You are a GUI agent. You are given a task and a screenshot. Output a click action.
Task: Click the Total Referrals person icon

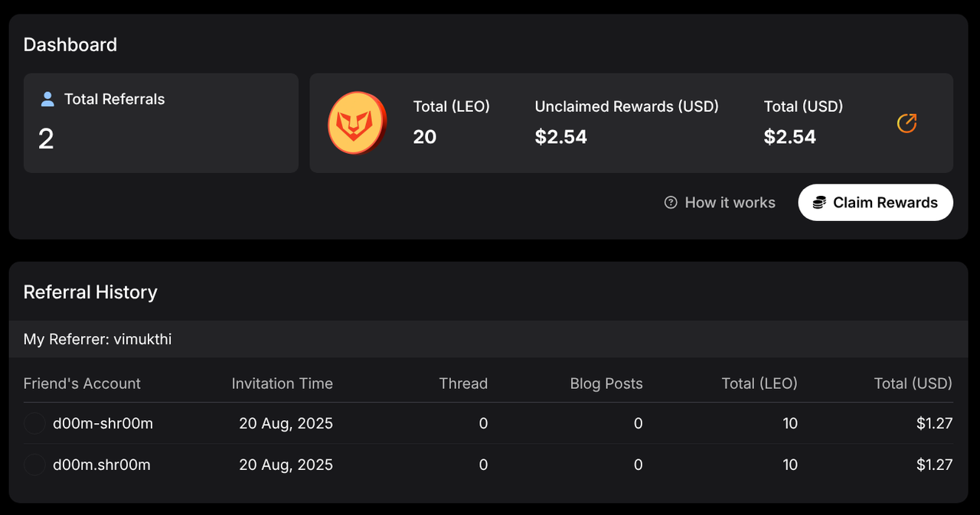coord(47,99)
